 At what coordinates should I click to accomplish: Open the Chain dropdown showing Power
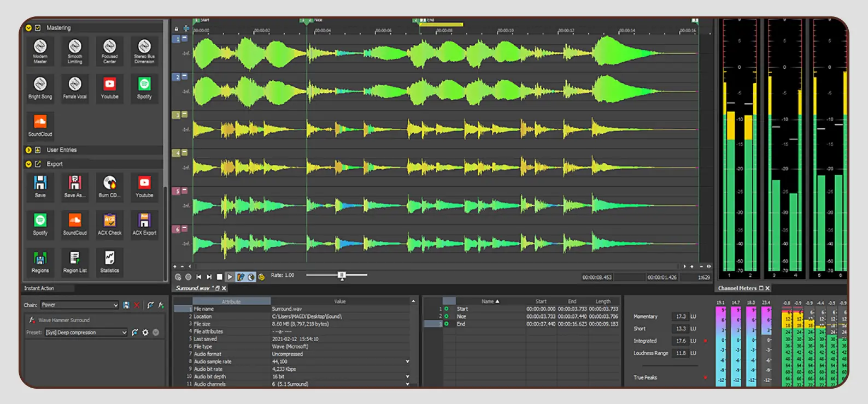click(x=80, y=305)
